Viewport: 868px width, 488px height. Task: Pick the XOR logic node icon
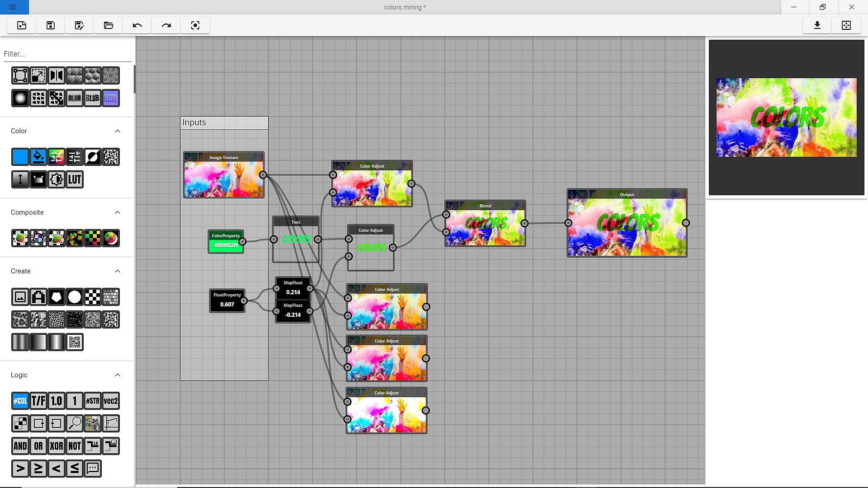[57, 446]
